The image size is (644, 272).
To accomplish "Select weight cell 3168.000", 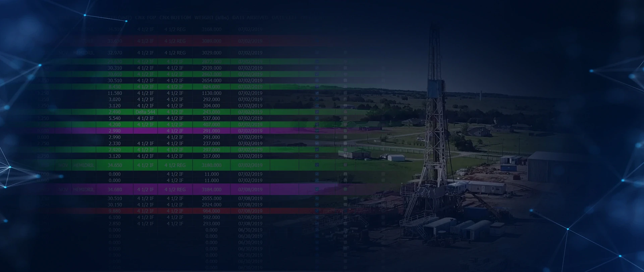I will coord(211,29).
